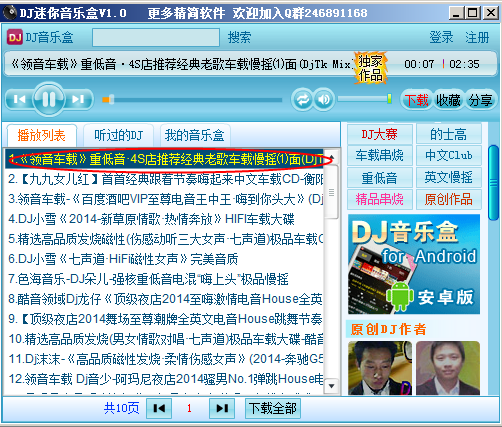The height and width of the screenshot is (427, 502).
Task: Select track 9 【顶级夜店2014舞场
Action: [164, 319]
